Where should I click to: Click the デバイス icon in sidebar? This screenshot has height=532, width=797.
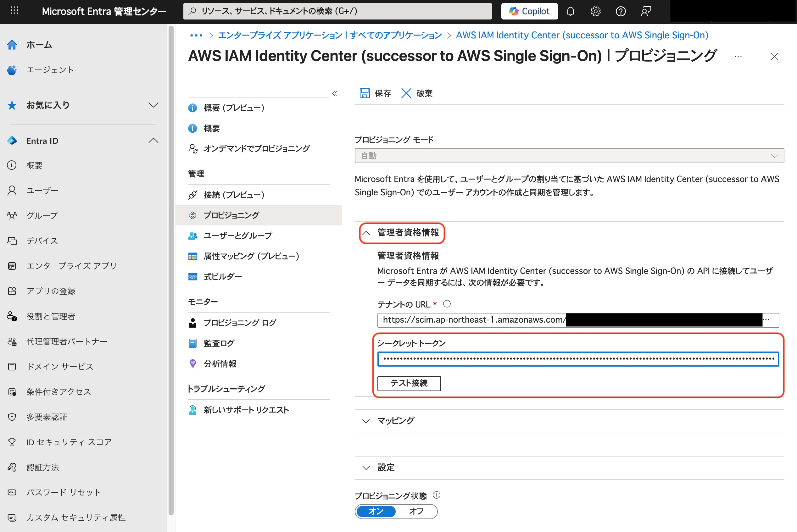[x=12, y=241]
